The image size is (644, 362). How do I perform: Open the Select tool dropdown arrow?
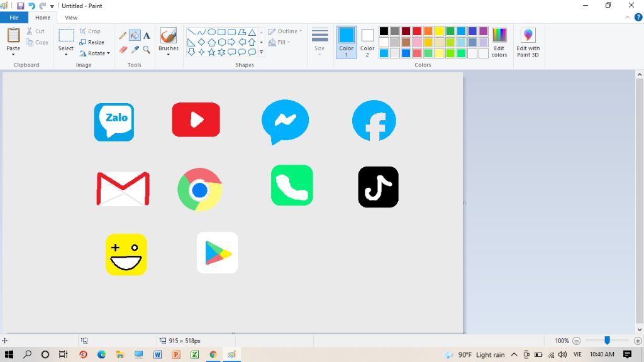[65, 54]
